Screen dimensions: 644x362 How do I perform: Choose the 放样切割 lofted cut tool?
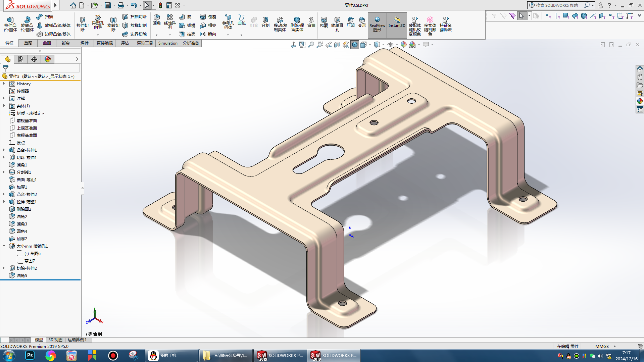pos(135,25)
